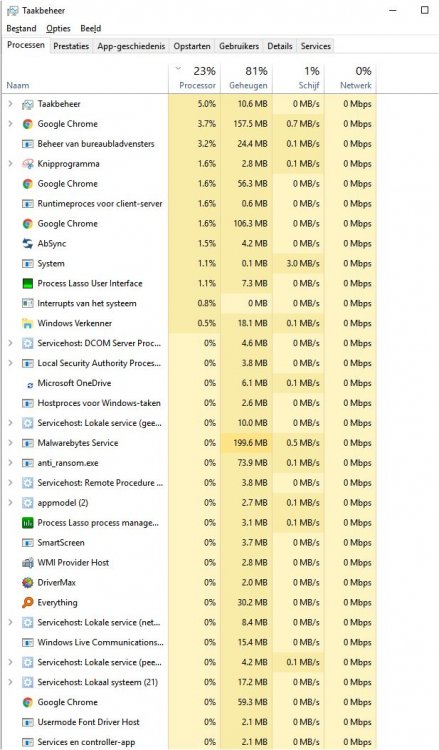The width and height of the screenshot is (439, 750).
Task: Click the Process Lasso User Interface icon
Action: 28,283
